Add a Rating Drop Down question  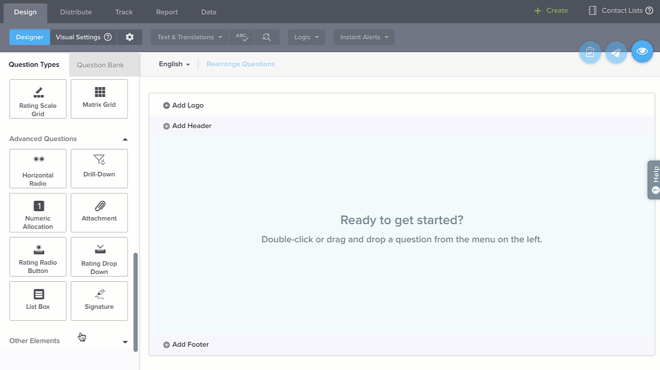tap(99, 257)
